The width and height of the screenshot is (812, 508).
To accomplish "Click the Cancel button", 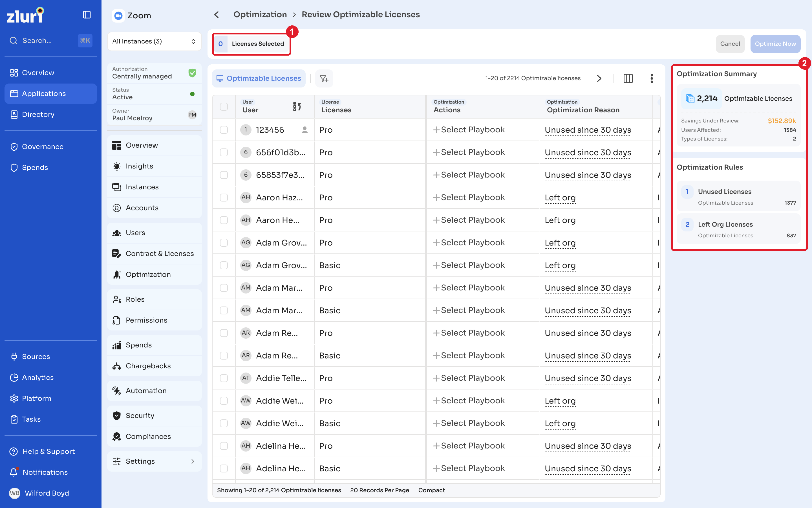I will pos(730,44).
